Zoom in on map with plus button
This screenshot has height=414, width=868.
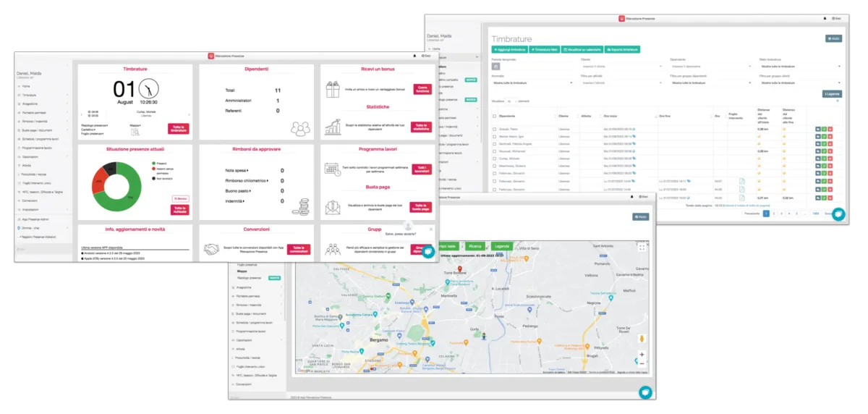642,355
